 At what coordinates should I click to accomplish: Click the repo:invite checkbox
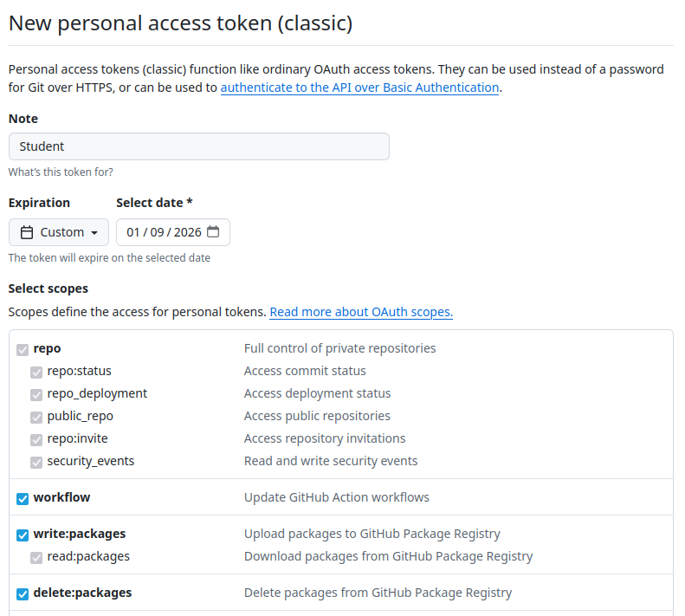tap(36, 439)
